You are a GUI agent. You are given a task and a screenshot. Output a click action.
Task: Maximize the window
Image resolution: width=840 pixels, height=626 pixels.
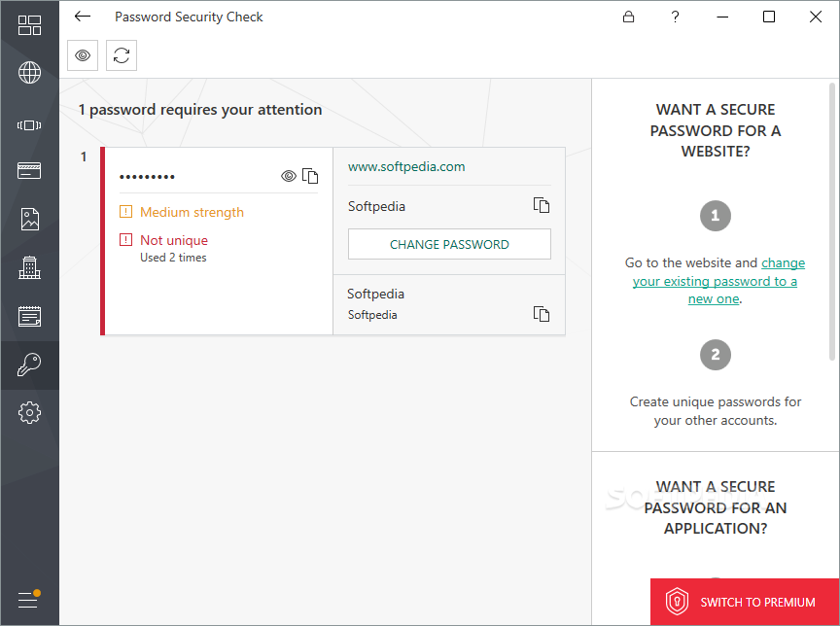[769, 17]
